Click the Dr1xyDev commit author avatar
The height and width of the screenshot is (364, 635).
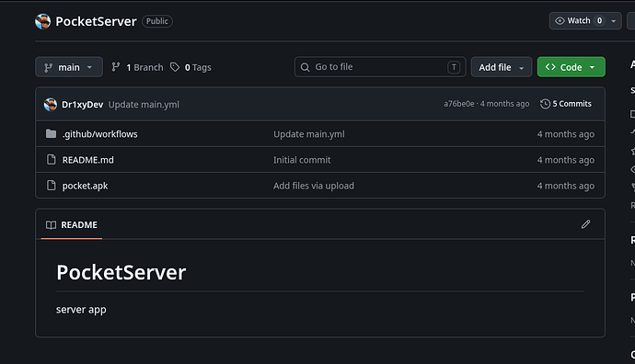(x=51, y=105)
